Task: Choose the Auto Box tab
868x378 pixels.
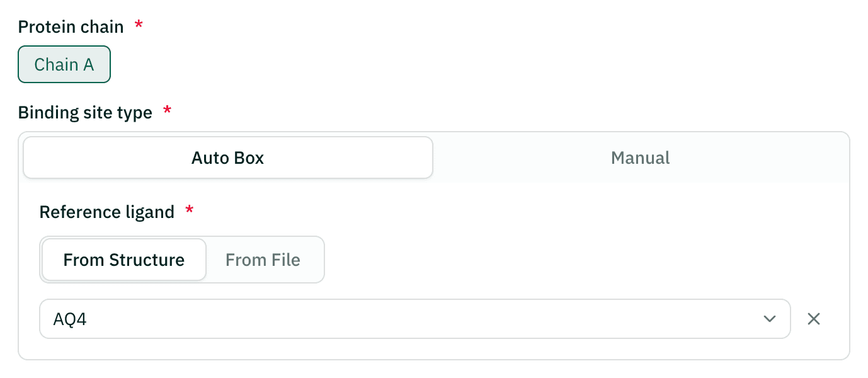Action: point(228,157)
